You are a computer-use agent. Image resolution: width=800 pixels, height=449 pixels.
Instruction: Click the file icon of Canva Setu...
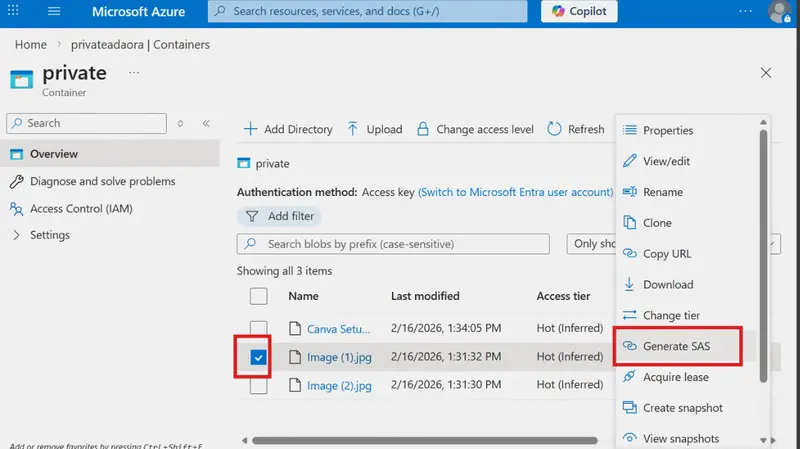tap(295, 328)
